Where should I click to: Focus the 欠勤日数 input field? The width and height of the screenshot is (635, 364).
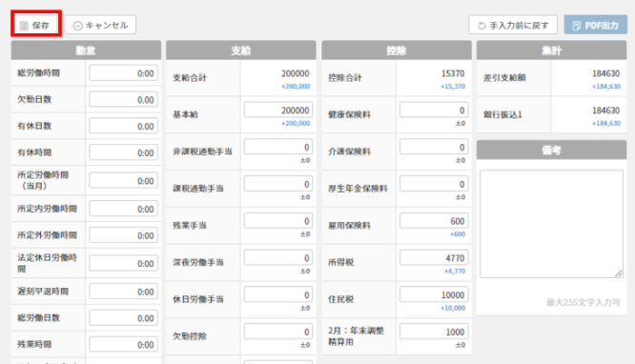[x=124, y=100]
